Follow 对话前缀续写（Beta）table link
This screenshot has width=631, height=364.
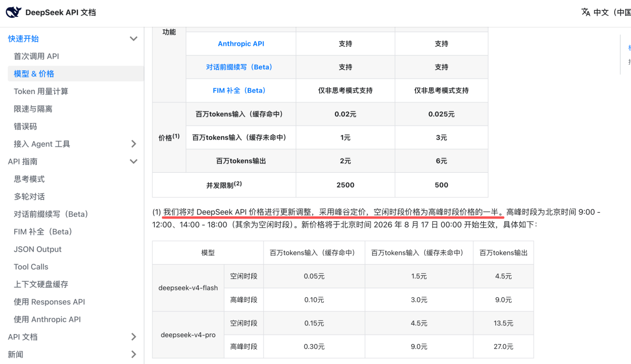[241, 67]
